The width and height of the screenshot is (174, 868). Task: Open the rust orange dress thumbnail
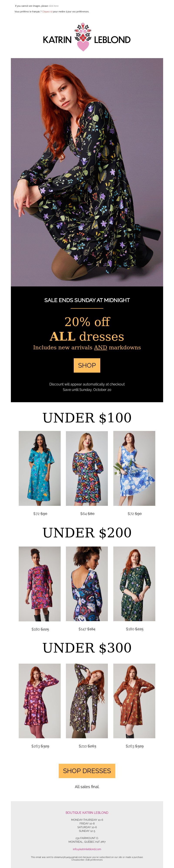(x=134, y=701)
